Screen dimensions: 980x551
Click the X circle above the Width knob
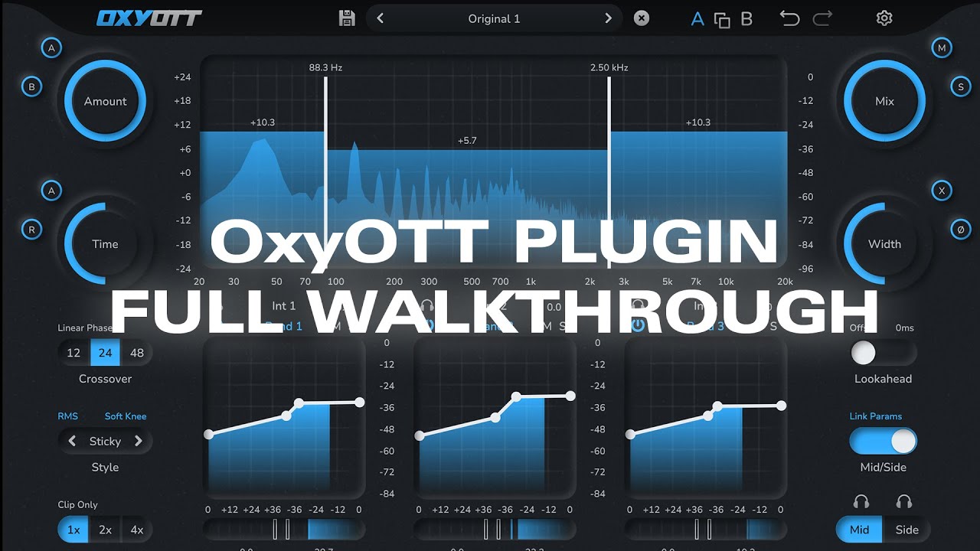coord(942,191)
